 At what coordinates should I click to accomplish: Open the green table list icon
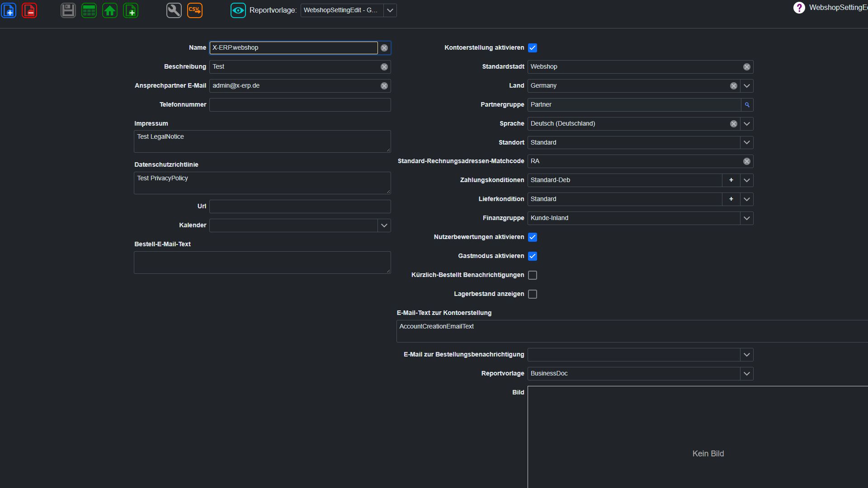pos(89,10)
